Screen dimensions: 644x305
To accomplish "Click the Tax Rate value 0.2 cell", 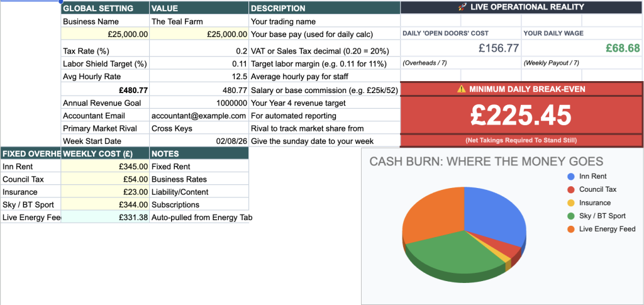I will [199, 51].
